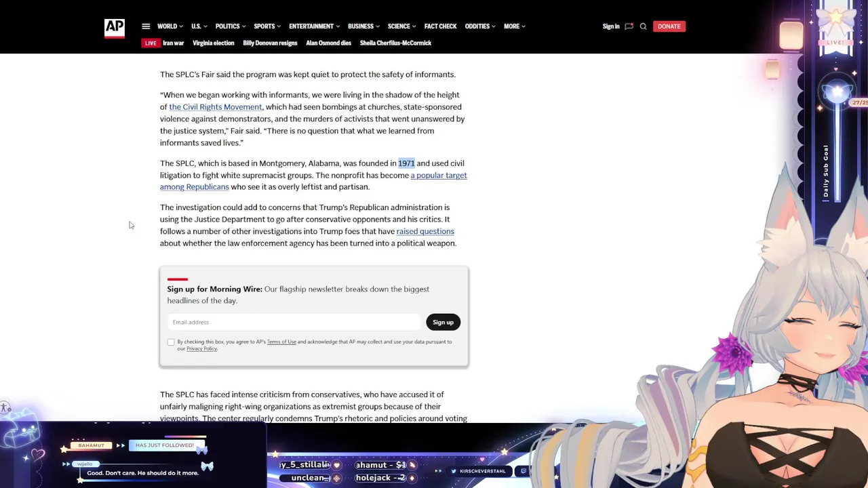Open the Alan Osmond dies topic

(x=328, y=43)
